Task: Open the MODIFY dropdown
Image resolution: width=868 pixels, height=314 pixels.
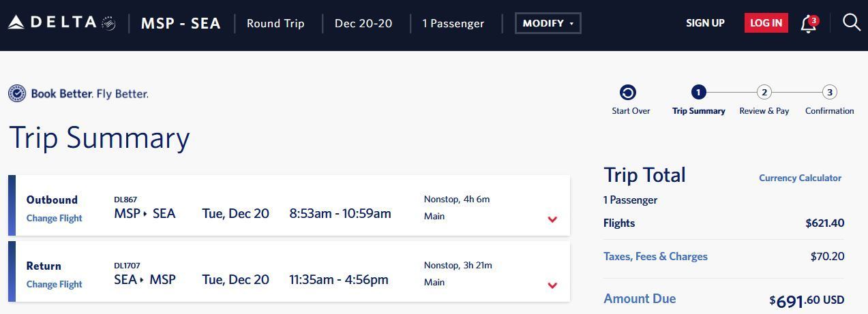Action: click(548, 23)
